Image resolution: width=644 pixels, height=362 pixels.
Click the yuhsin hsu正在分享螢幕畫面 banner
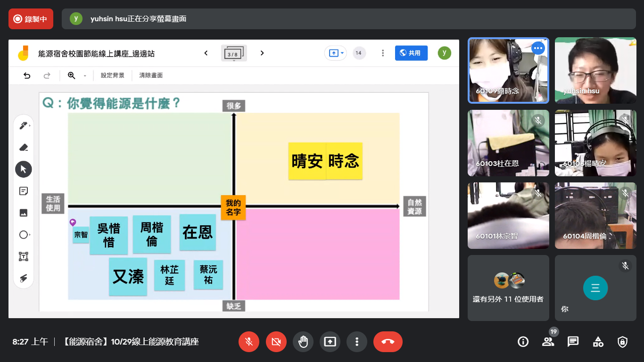[x=349, y=19]
